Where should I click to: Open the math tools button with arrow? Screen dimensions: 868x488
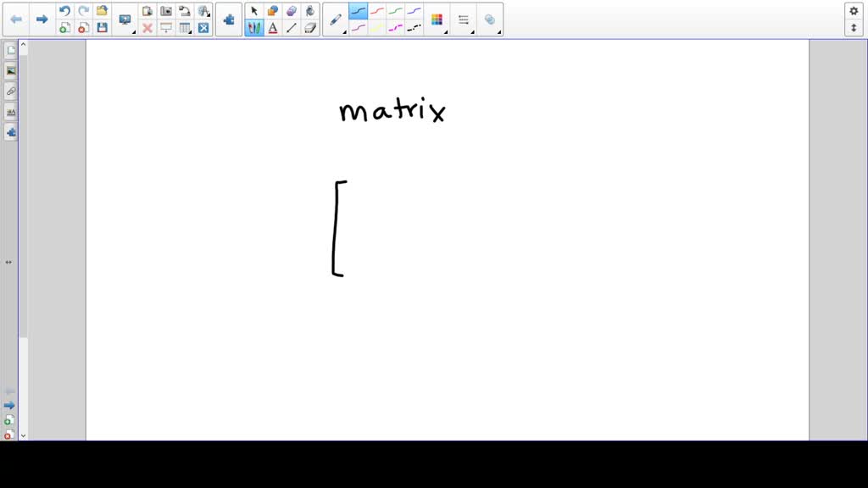click(x=203, y=10)
